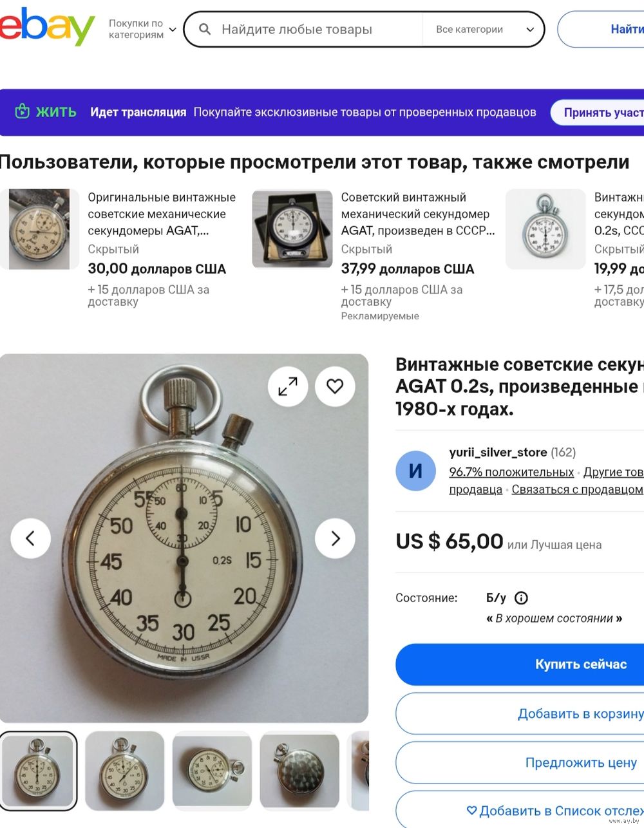The image size is (644, 828).
Task: Show previous product photo
Action: (30, 538)
